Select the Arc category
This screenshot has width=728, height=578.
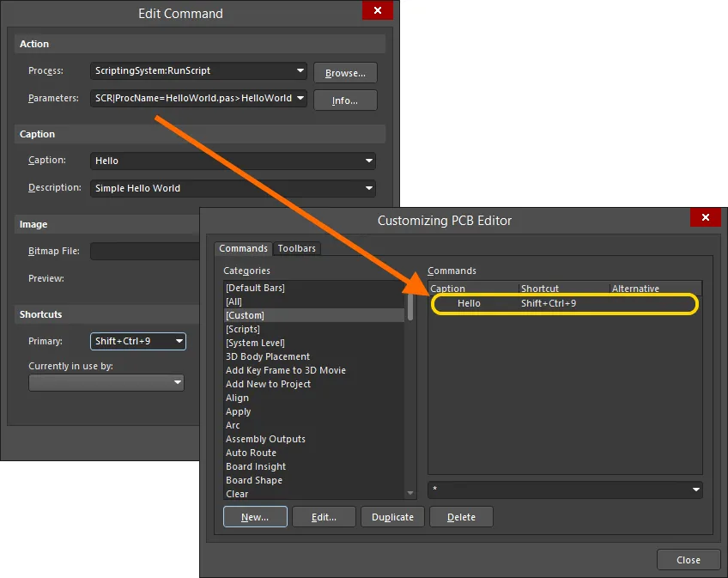(314, 425)
